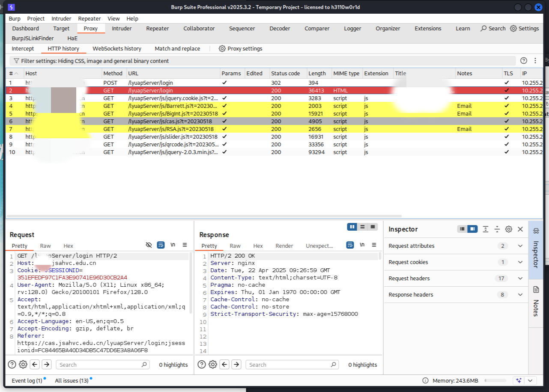
Task: Expand Response headers section
Action: coord(520,295)
